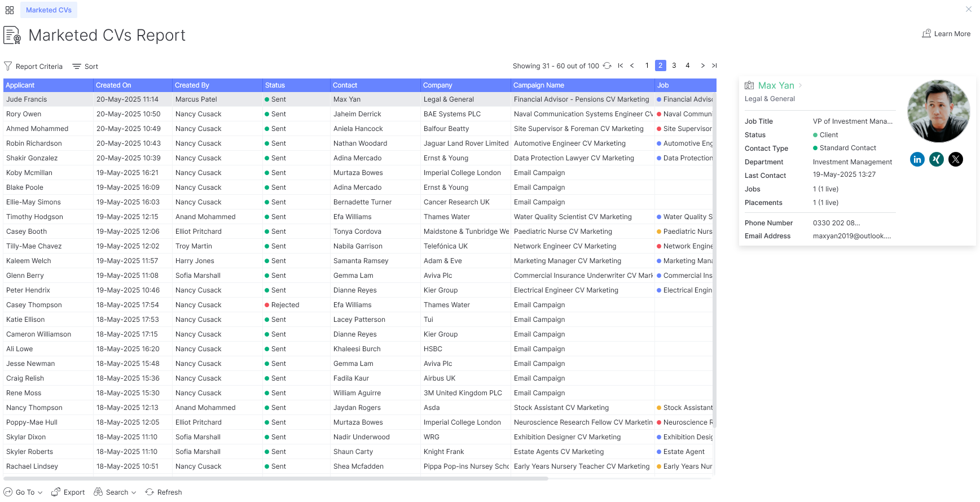The width and height of the screenshot is (980, 502).
Task: Click company 3M United Kingdom PLC
Action: [463, 393]
